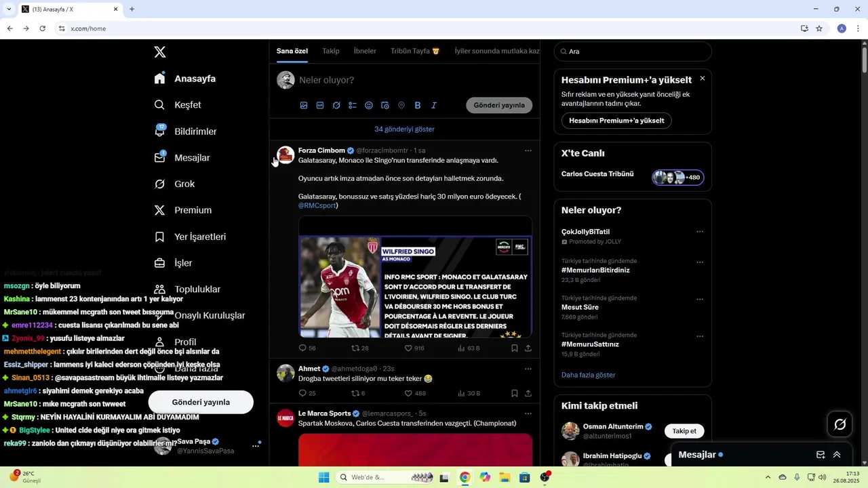Screen dimensions: 868x488
Task: Open options for ÇokJollyBiTatil trend
Action: [700, 232]
